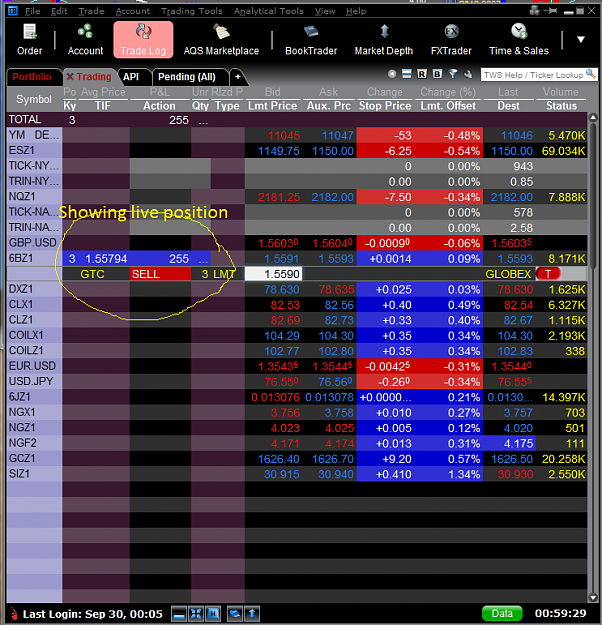602x625 pixels.
Task: Click the title bar pin icon
Action: (x=552, y=11)
